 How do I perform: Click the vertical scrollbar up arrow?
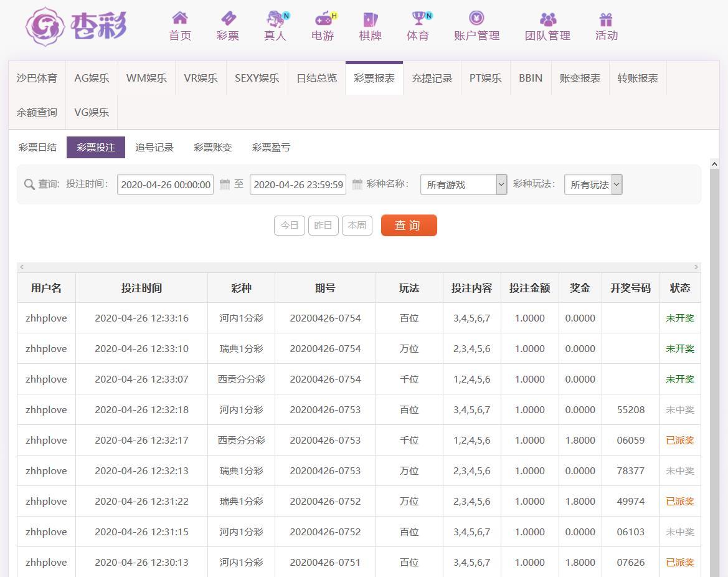[x=714, y=164]
